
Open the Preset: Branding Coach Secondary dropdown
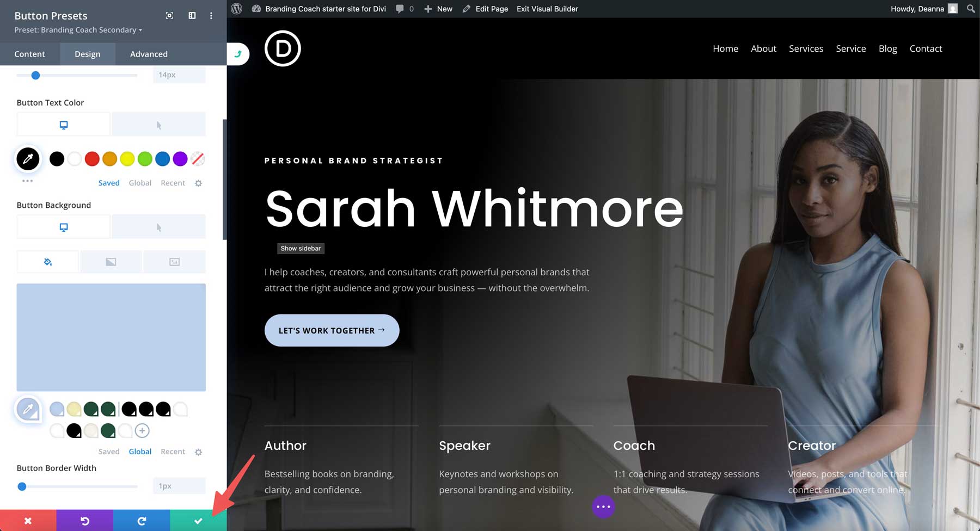point(78,30)
